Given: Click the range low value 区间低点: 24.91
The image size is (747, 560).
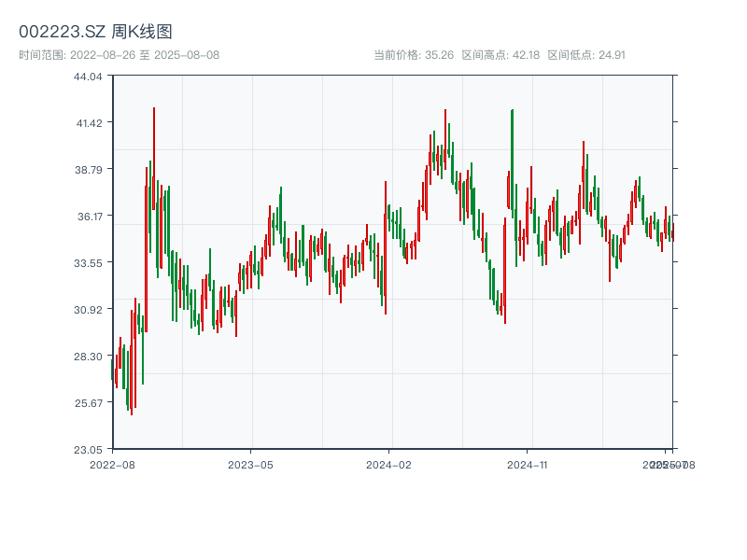Looking at the screenshot, I should tap(586, 55).
